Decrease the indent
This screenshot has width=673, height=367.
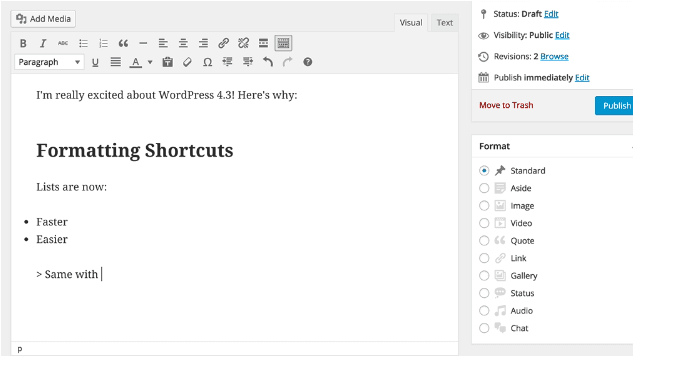[x=227, y=62]
